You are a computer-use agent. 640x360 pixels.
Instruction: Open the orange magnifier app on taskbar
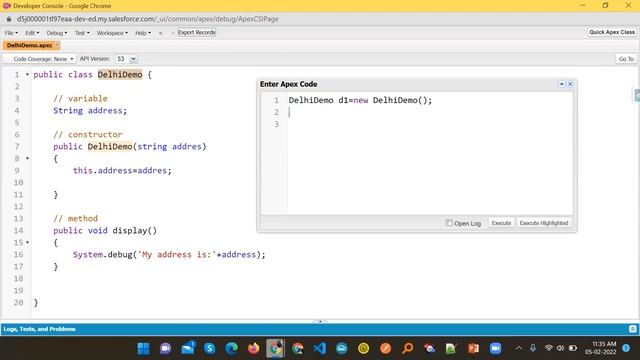[407, 348]
